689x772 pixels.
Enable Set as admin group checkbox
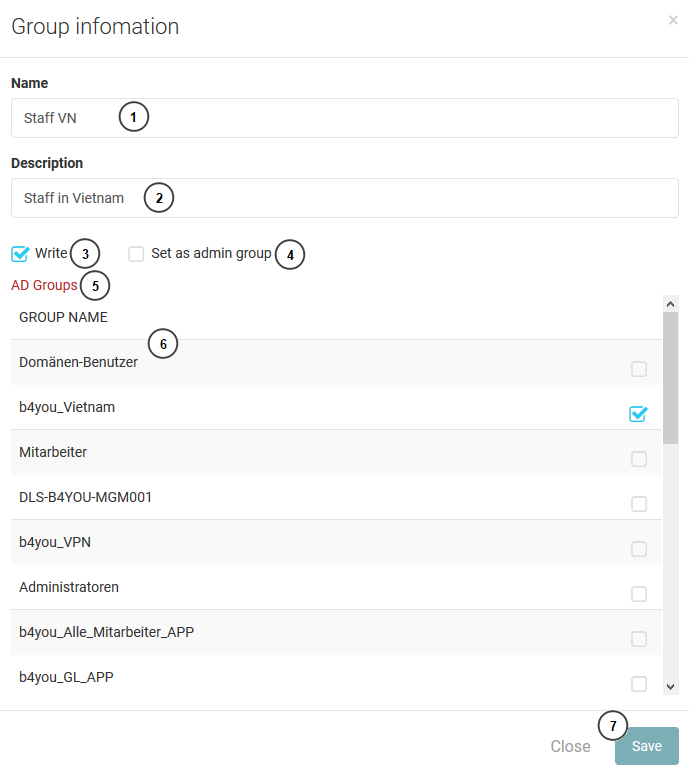click(x=136, y=254)
